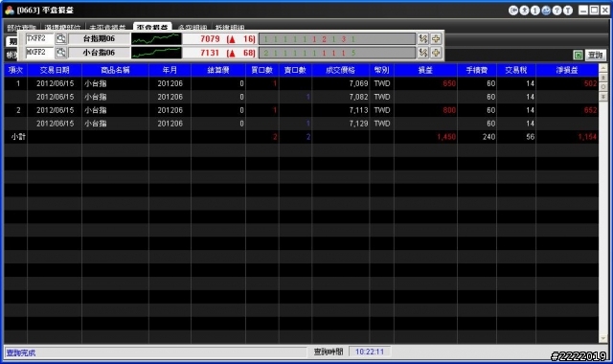Image resolution: width=613 pixels, height=364 pixels.
Task: Click the 交易日期 column header
Action: point(55,70)
